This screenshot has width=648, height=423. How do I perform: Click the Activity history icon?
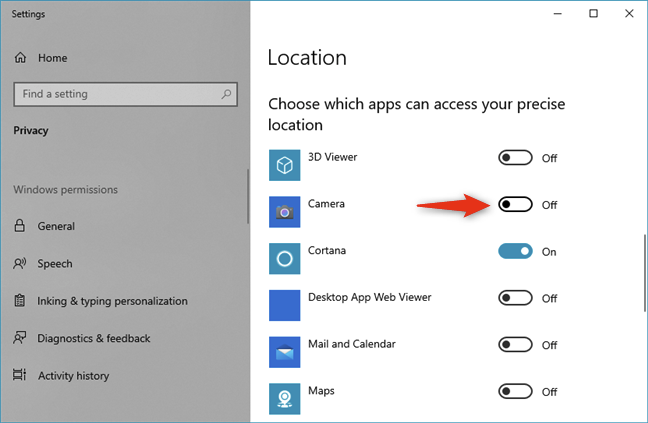[19, 375]
